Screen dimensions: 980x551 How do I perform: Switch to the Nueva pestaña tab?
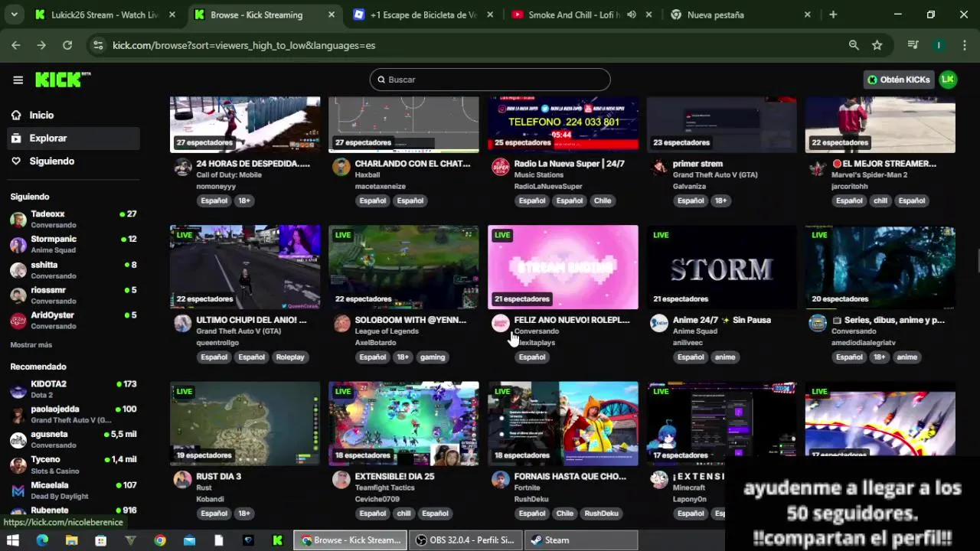[740, 15]
